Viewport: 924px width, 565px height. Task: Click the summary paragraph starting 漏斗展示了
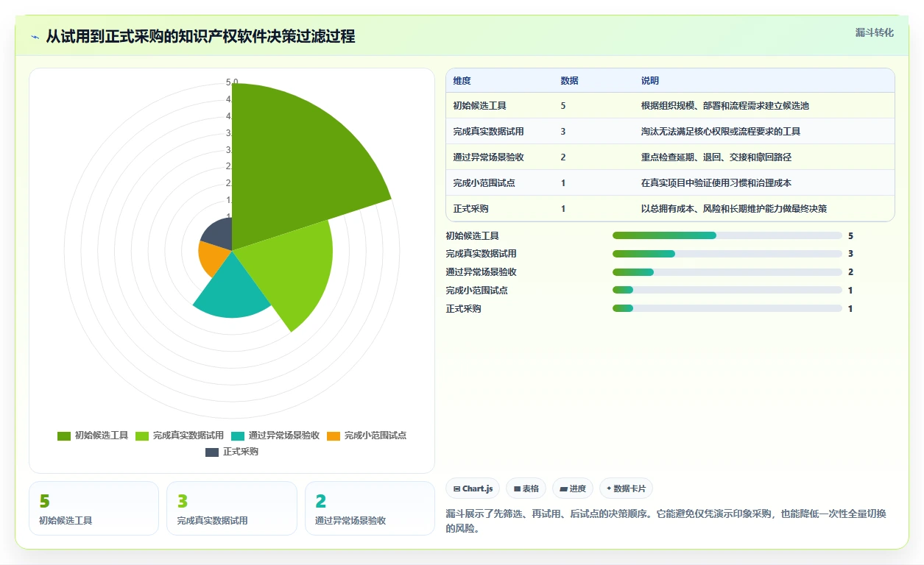point(666,521)
